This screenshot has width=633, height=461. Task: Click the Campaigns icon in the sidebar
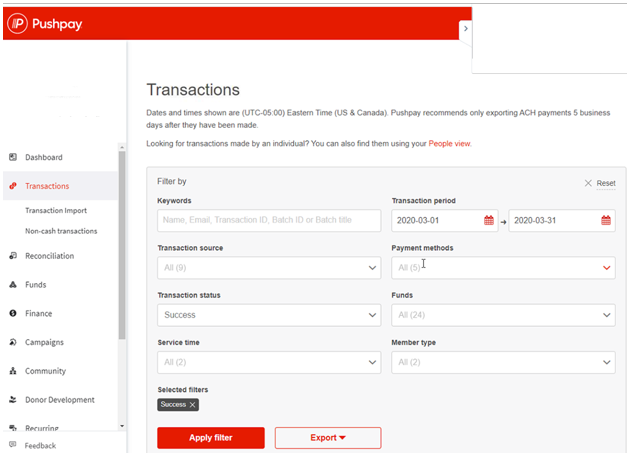[x=13, y=342]
